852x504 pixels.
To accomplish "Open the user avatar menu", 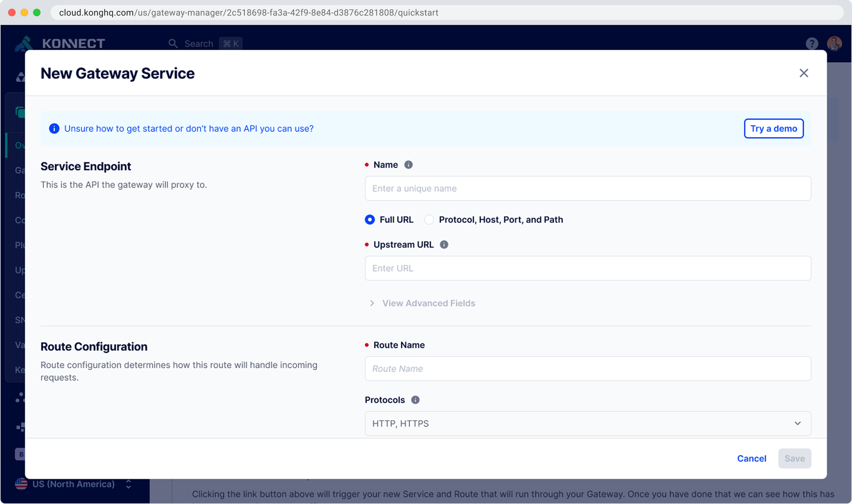I will pos(834,43).
